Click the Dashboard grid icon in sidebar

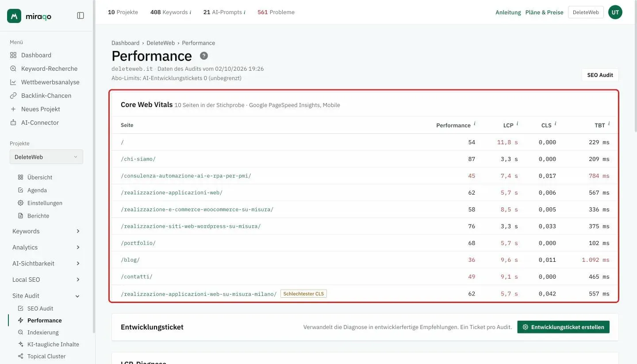coord(13,55)
